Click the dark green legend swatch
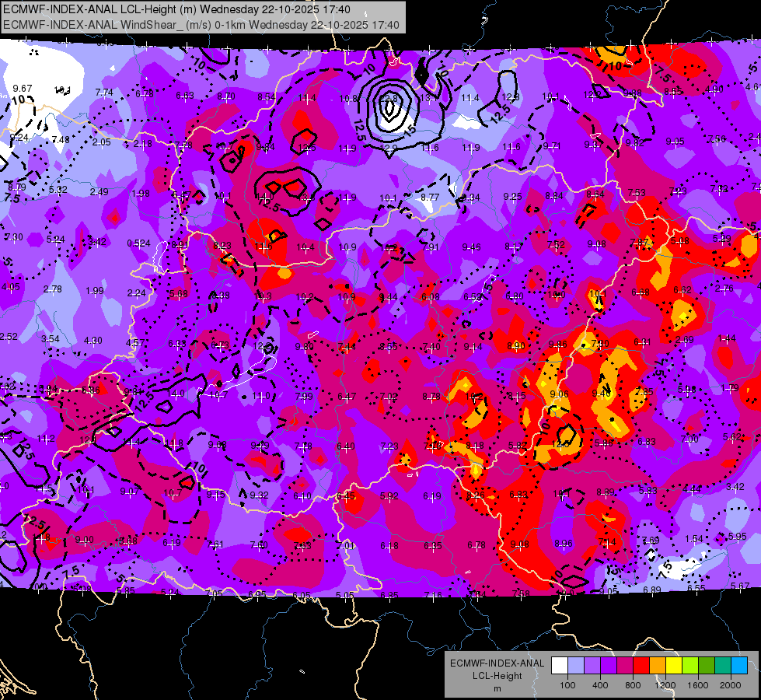761x700 pixels. pos(707,666)
